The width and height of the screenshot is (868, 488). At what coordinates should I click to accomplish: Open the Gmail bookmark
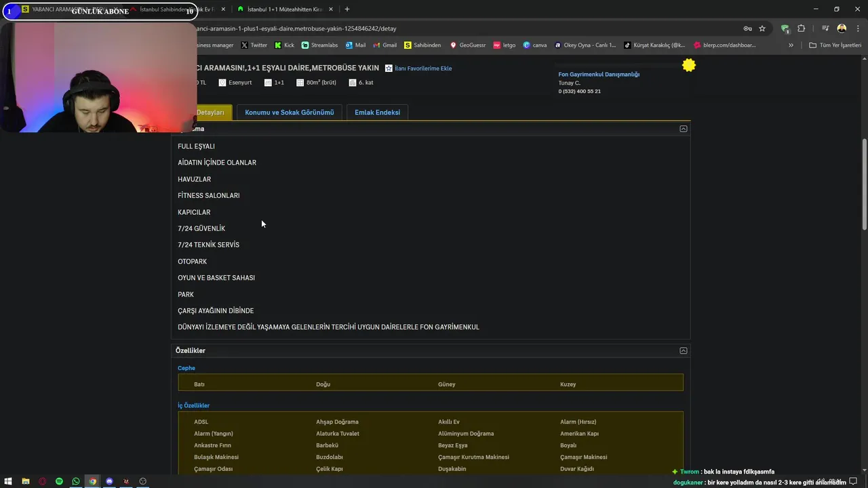pos(384,45)
